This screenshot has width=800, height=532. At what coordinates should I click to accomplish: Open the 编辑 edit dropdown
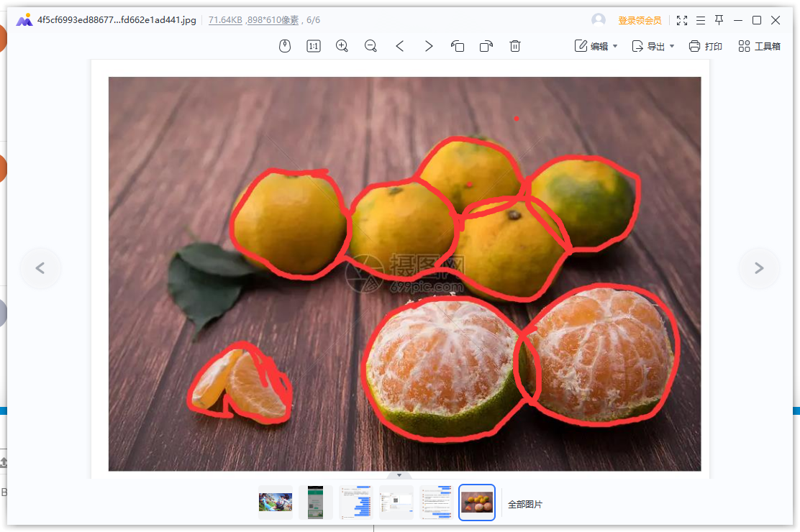pos(596,46)
